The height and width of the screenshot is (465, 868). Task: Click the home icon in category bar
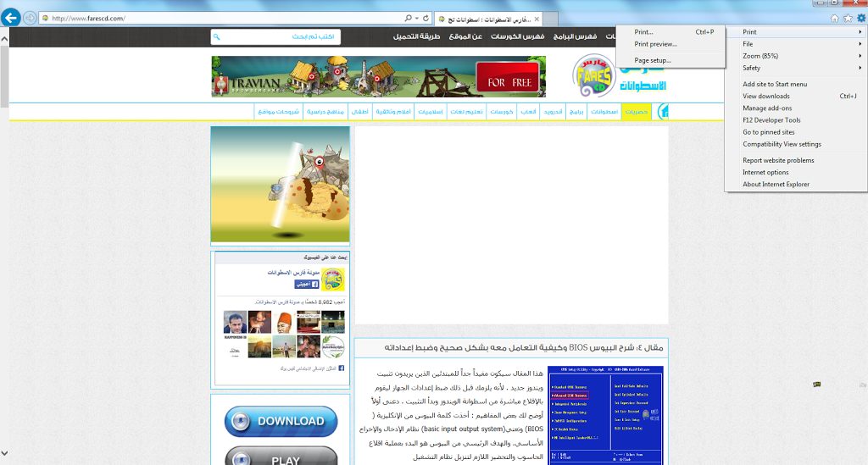tap(663, 112)
